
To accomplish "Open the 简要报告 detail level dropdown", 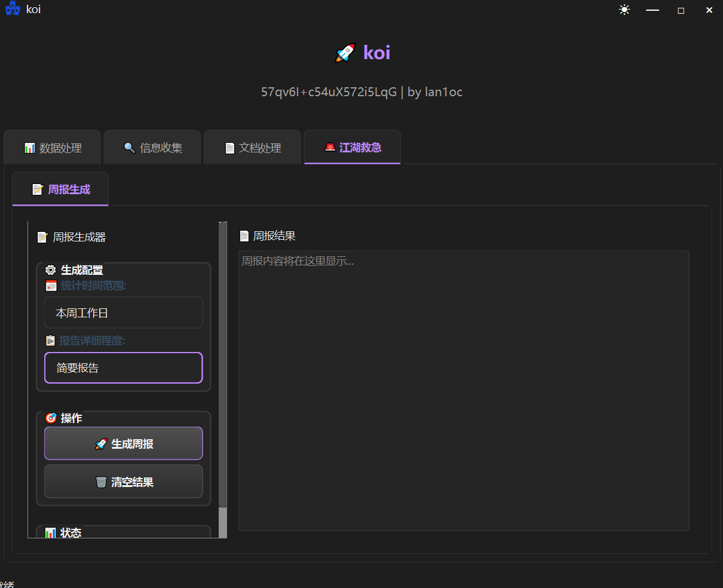I will click(x=124, y=368).
